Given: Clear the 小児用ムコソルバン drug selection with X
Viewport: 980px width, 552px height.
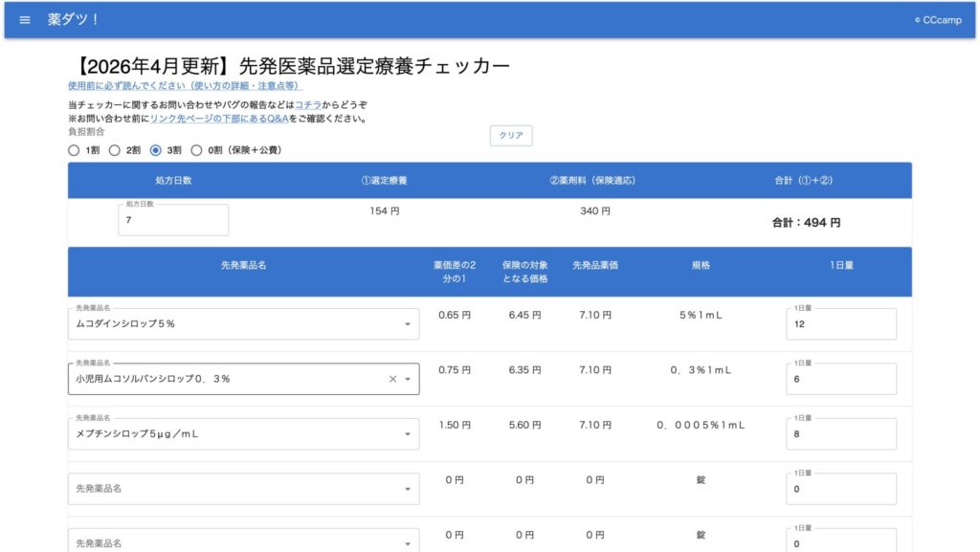Looking at the screenshot, I should pyautogui.click(x=392, y=379).
